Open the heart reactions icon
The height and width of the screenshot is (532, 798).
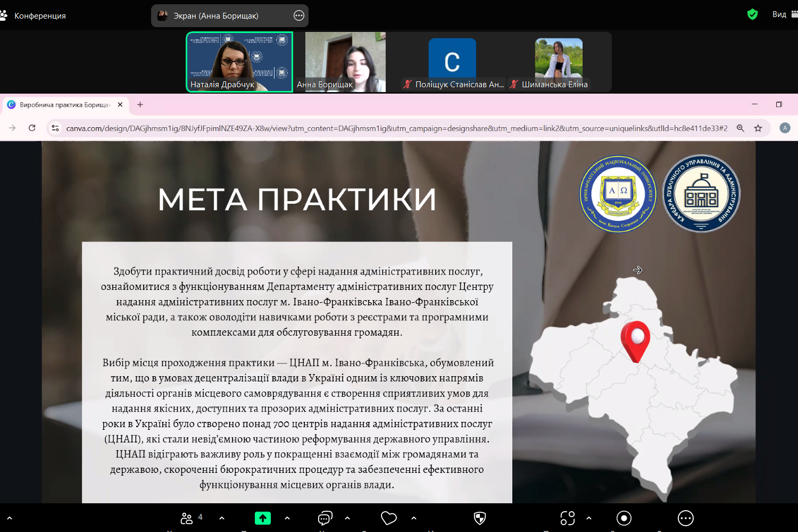(389, 518)
